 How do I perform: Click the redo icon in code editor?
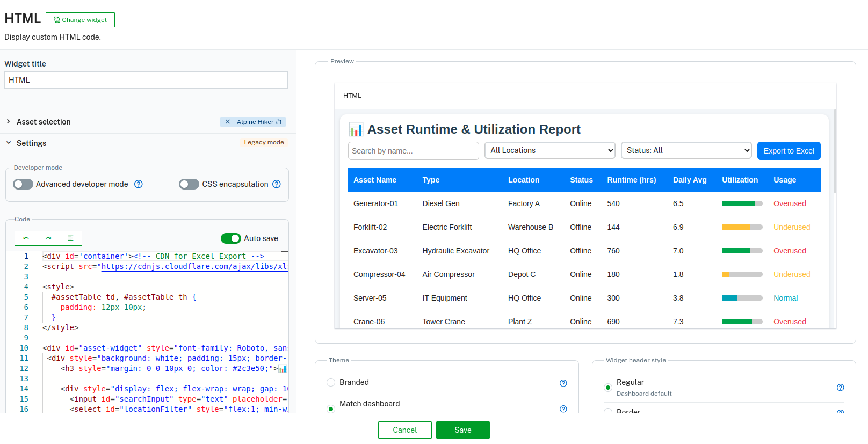point(48,238)
